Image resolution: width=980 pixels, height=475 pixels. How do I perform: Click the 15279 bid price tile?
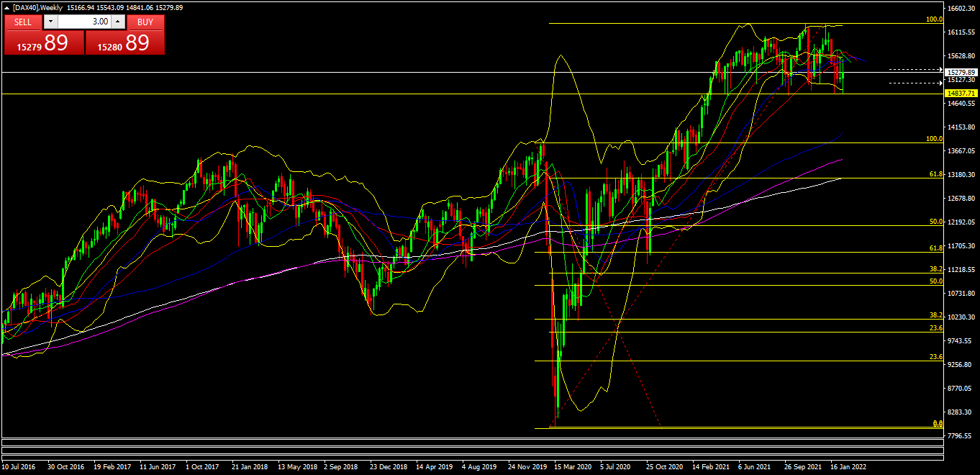pos(43,43)
